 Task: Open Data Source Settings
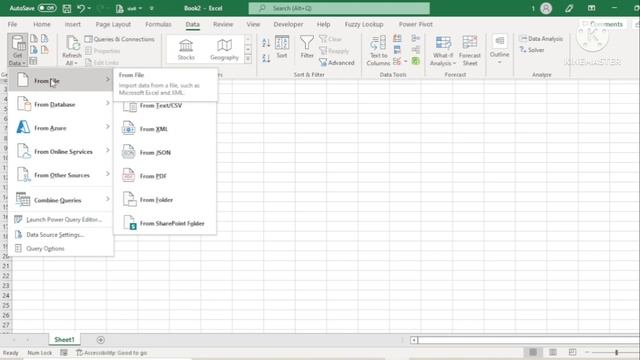pyautogui.click(x=60, y=235)
